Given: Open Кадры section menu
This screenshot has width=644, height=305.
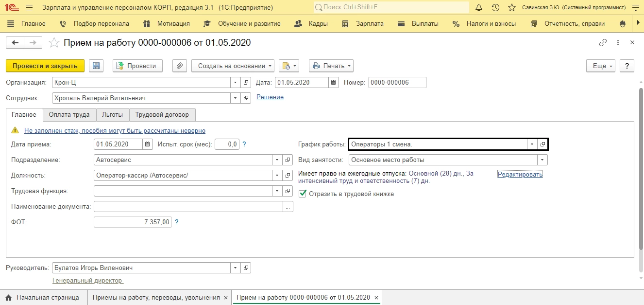Looking at the screenshot, I should (x=312, y=23).
